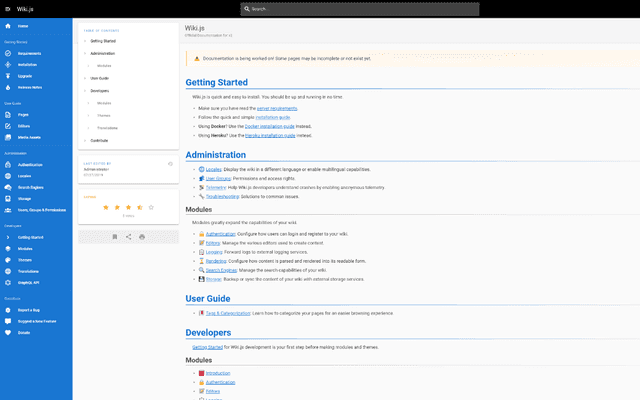640x400 pixels.
Task: Select Modules under Administration in table of contents
Action: [x=104, y=66]
